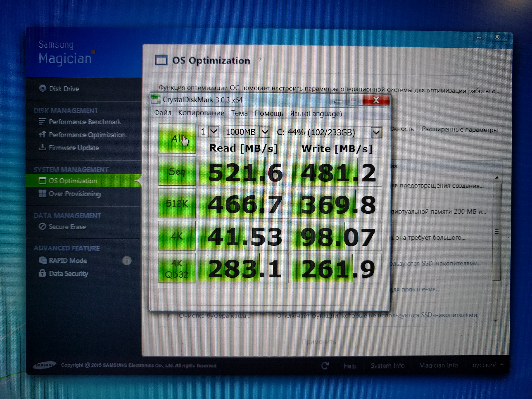This screenshot has height=399, width=532.
Task: Switch to Расширенные параметры tab
Action: [460, 130]
